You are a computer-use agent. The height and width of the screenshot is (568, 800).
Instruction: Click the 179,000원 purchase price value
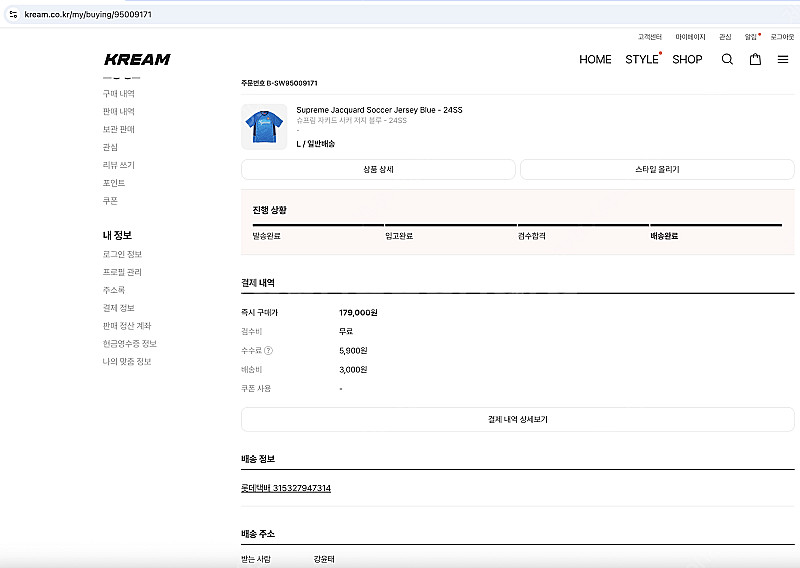(x=358, y=312)
